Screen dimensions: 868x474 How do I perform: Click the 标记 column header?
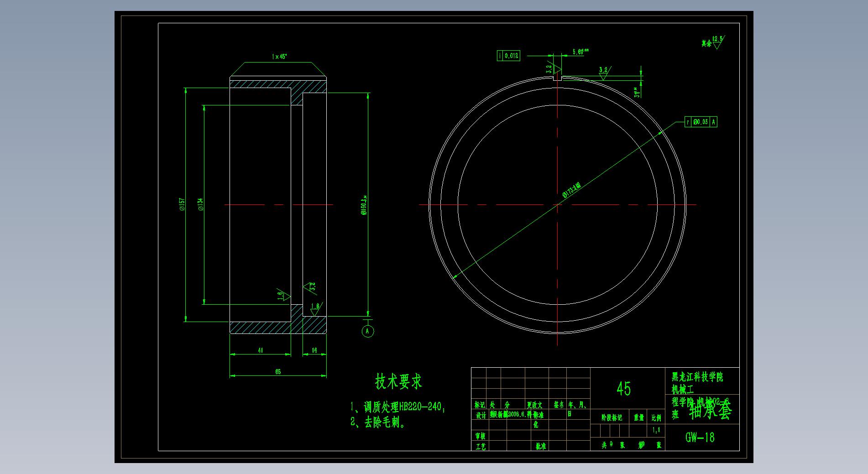480,405
